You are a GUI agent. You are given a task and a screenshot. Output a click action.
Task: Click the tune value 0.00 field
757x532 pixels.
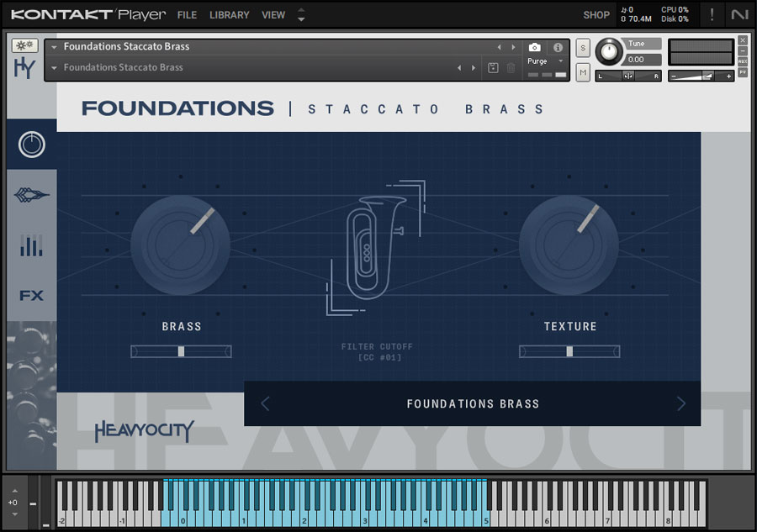click(x=643, y=60)
